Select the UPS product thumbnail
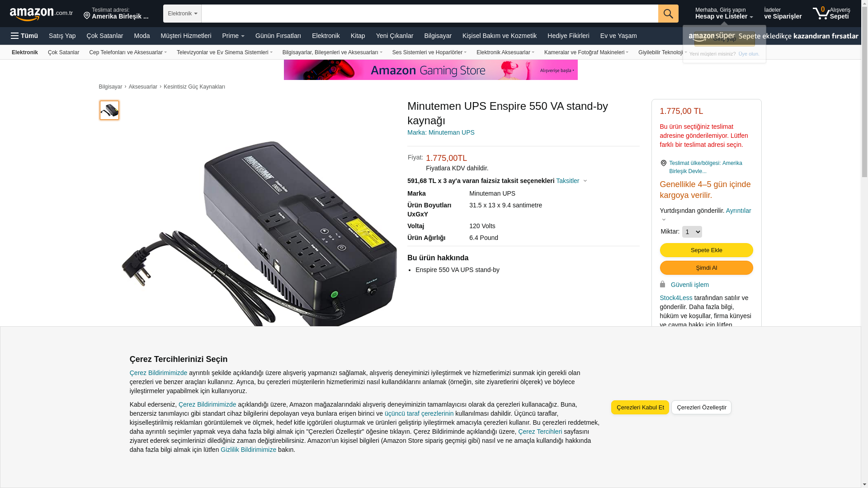 (109, 110)
